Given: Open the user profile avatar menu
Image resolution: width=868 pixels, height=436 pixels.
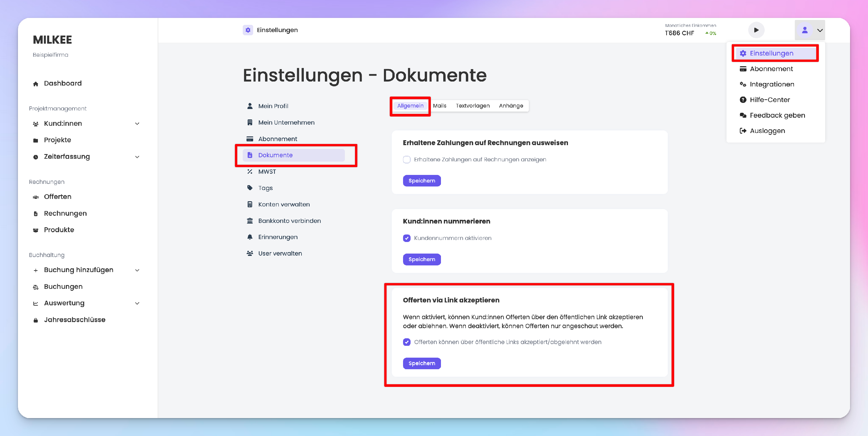Looking at the screenshot, I should pos(805,30).
